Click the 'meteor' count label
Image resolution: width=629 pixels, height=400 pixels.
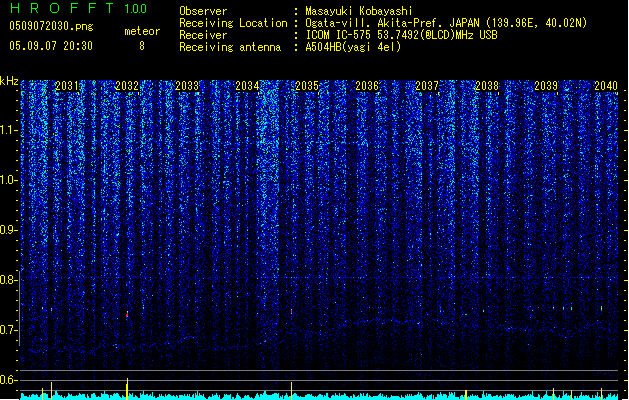coord(142,31)
